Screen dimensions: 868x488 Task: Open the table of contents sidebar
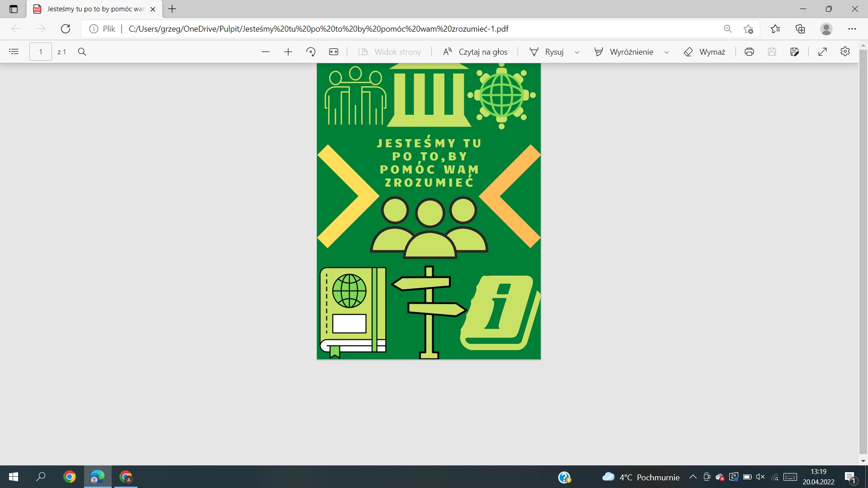pyautogui.click(x=14, y=52)
